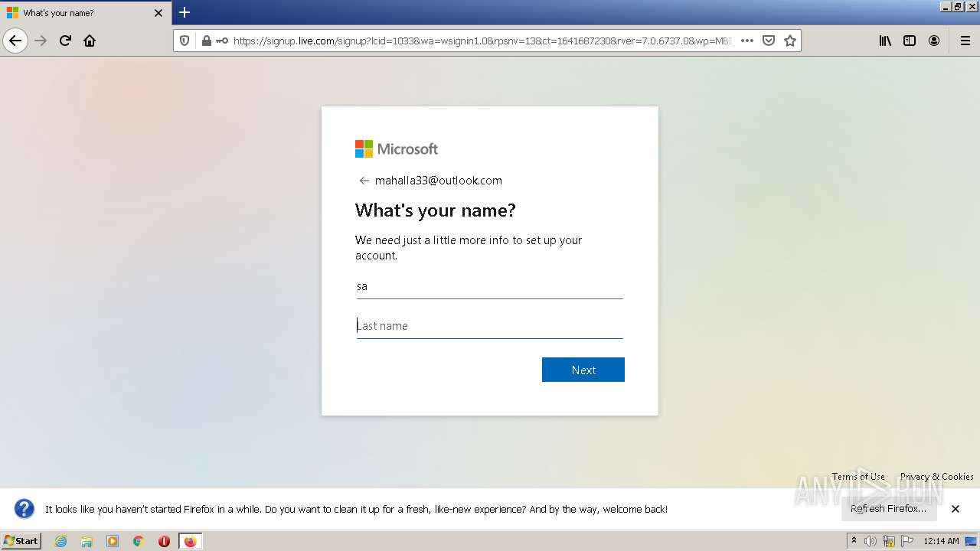The height and width of the screenshot is (551, 980).
Task: Open the Library icon
Action: pos(885,41)
